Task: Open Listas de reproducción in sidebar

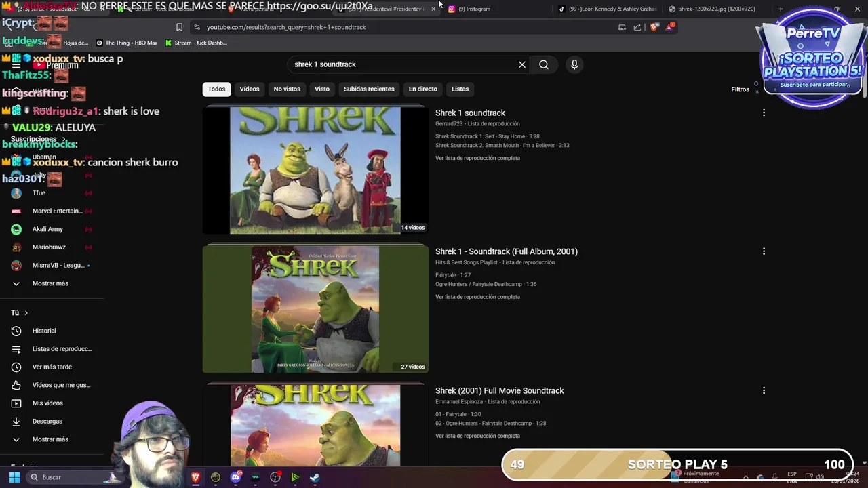Action: pos(52,349)
